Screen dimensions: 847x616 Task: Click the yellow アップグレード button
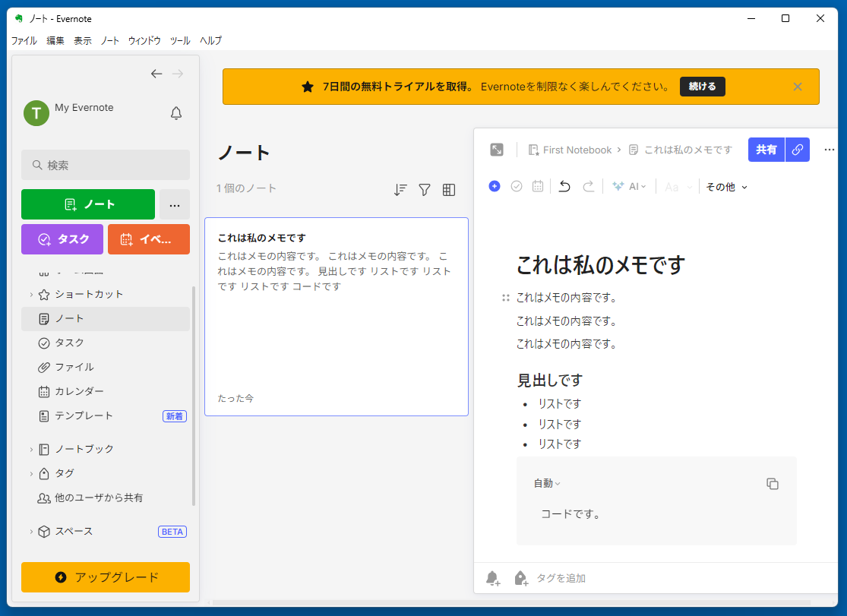coord(106,577)
